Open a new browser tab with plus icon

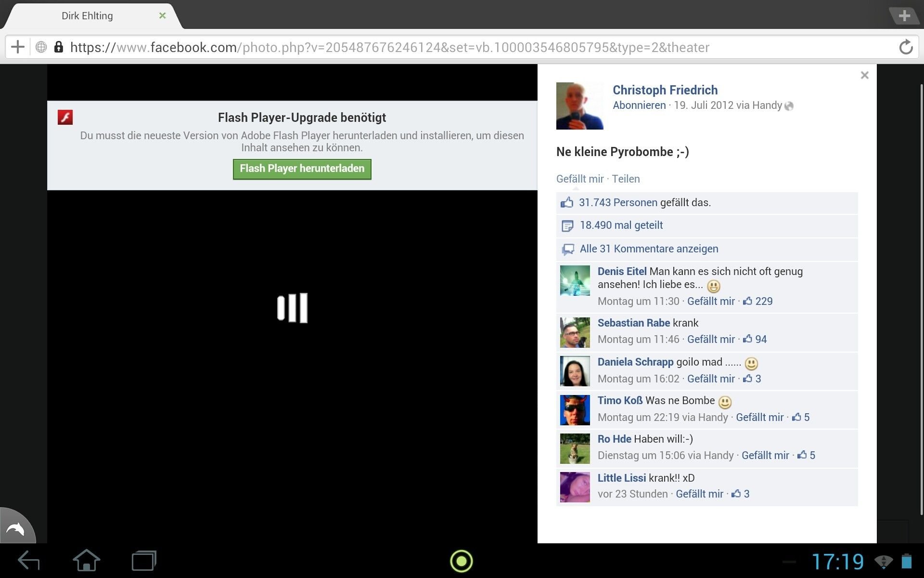904,15
